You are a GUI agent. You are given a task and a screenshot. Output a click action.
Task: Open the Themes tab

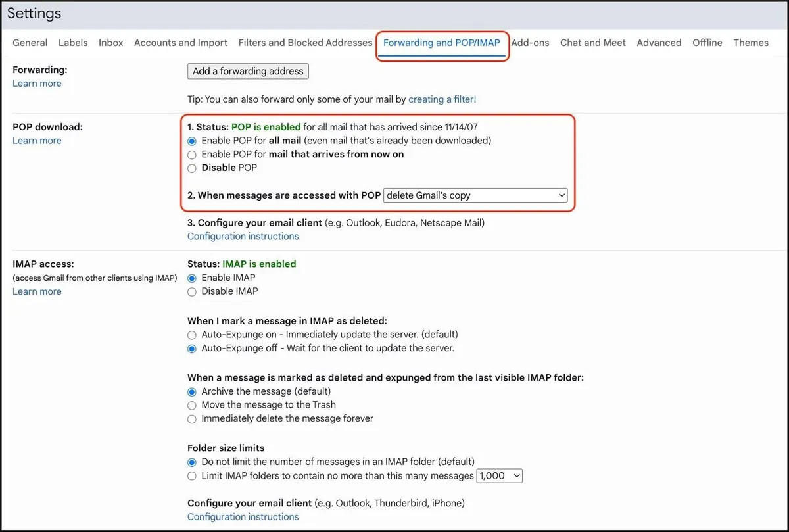coord(750,42)
